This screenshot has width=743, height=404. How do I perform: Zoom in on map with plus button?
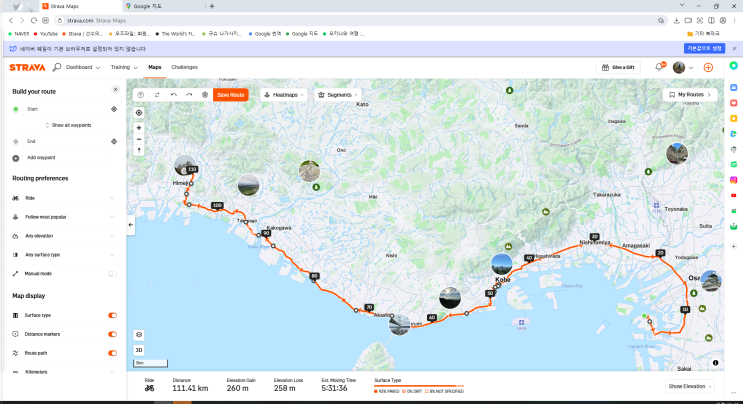pyautogui.click(x=139, y=128)
